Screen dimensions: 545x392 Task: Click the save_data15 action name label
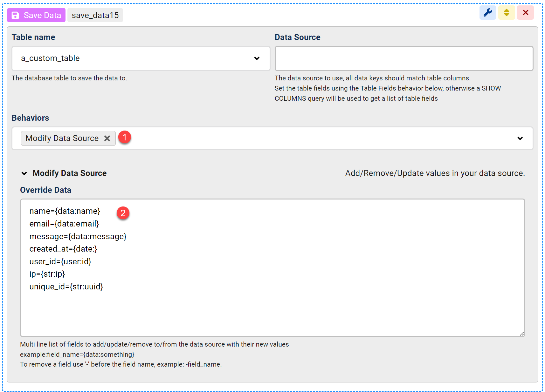95,15
